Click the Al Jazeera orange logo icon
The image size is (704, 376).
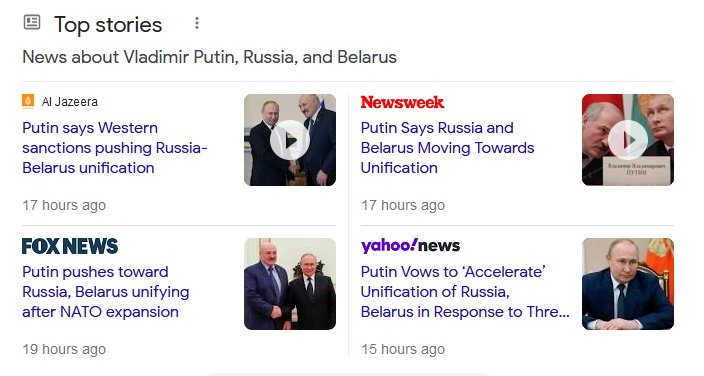click(x=28, y=102)
